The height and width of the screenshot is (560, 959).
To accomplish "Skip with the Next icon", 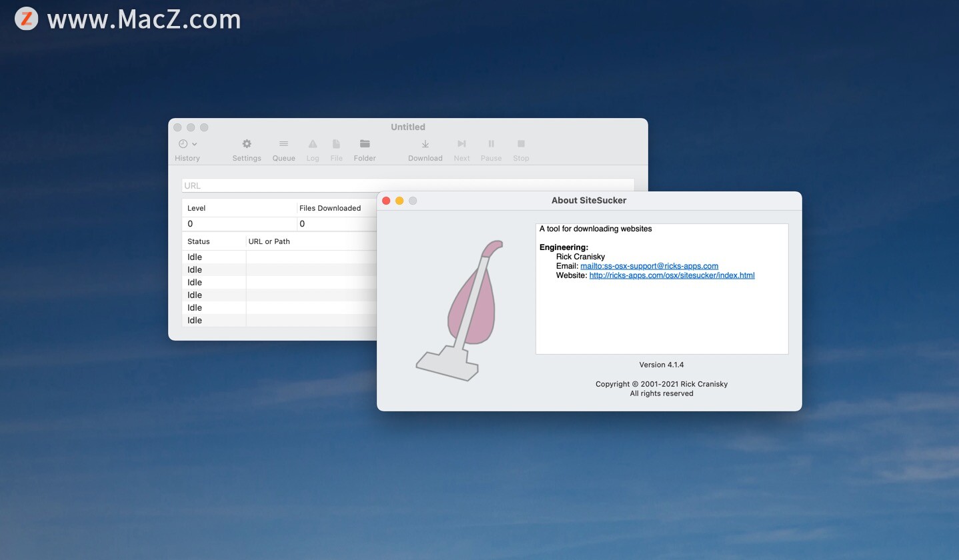I will (x=461, y=144).
